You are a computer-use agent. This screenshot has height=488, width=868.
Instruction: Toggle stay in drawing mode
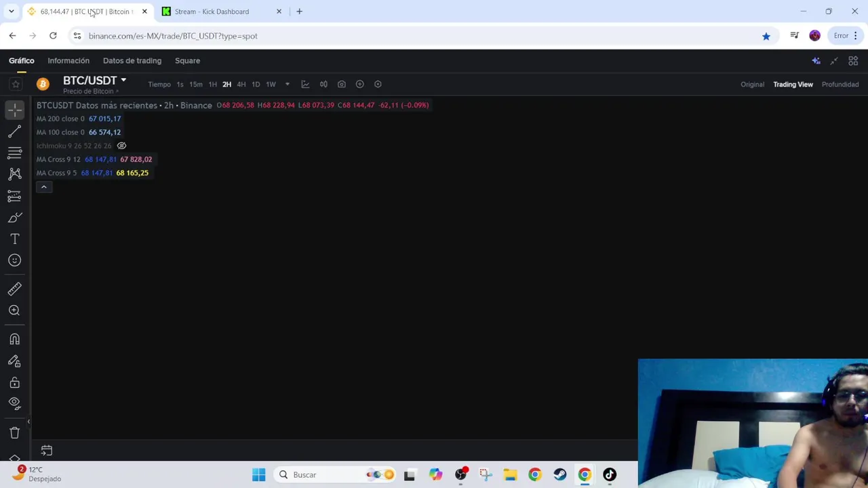pos(15,361)
